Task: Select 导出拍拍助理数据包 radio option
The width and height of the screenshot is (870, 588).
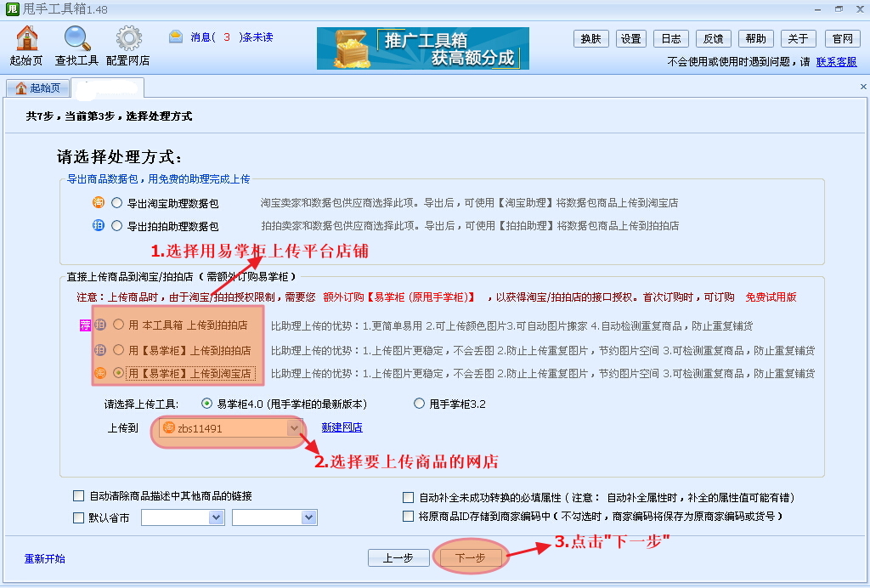Action: point(116,226)
